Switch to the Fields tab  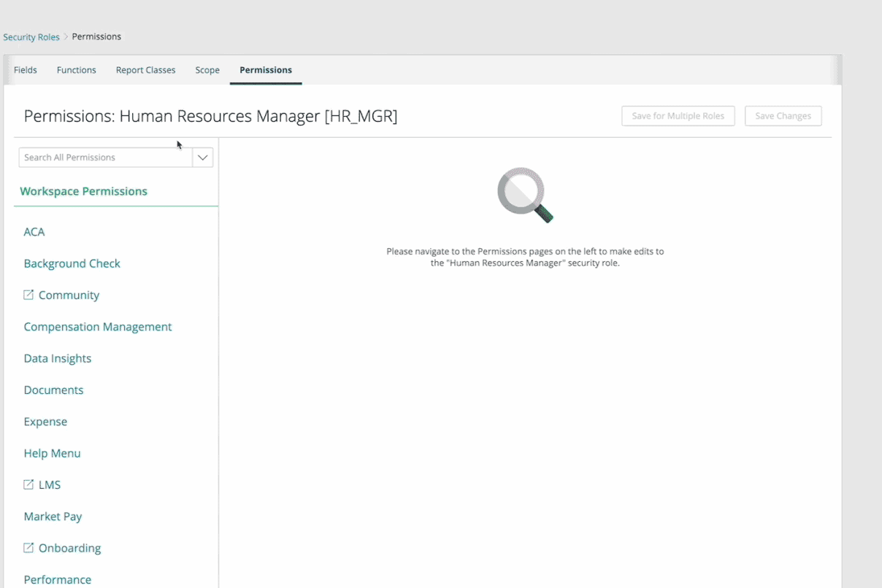(26, 70)
